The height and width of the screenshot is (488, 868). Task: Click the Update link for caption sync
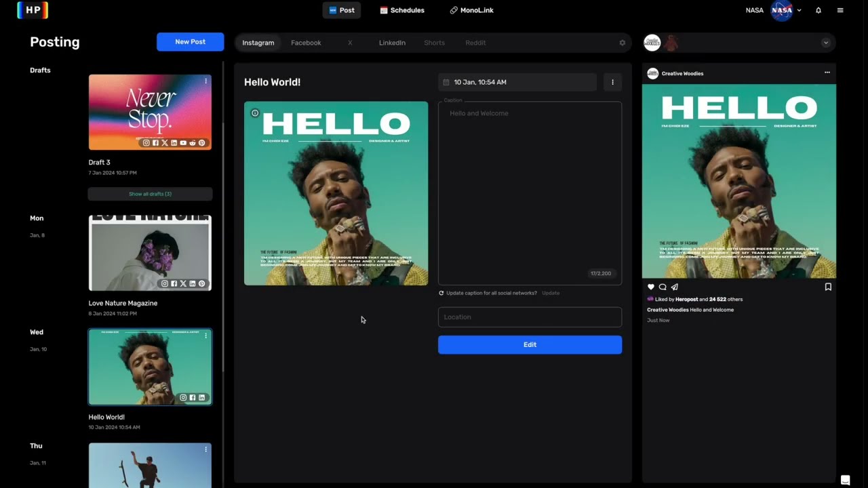[551, 293]
